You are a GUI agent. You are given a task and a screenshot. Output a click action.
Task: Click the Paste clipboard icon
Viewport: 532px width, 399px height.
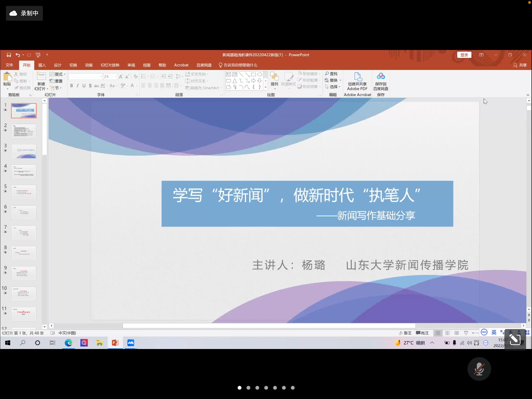click(7, 77)
